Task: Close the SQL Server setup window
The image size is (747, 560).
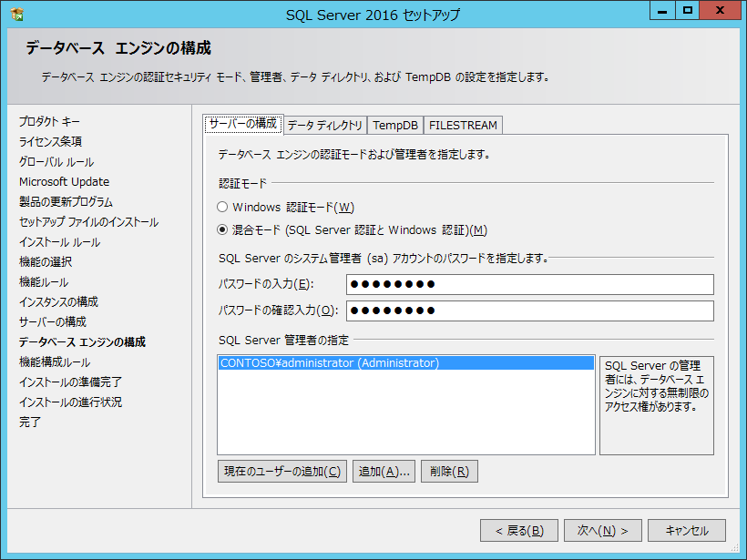Action: tap(721, 10)
